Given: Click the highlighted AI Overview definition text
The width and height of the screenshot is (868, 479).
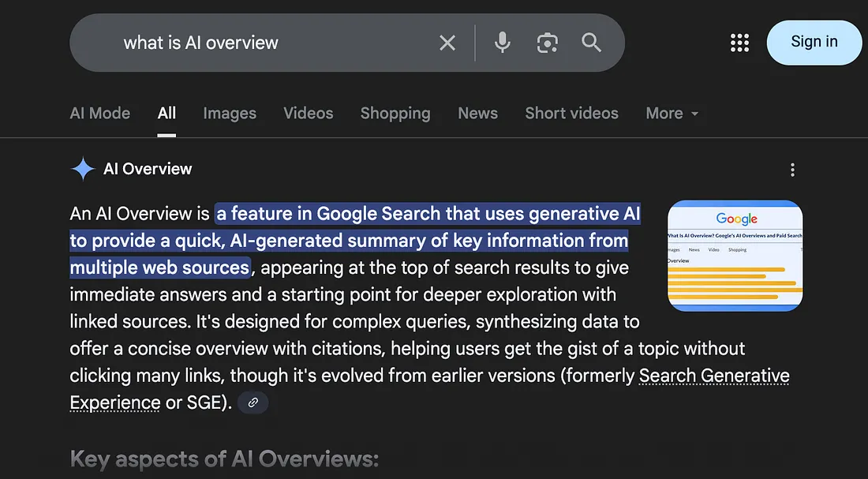Looking at the screenshot, I should coord(355,240).
